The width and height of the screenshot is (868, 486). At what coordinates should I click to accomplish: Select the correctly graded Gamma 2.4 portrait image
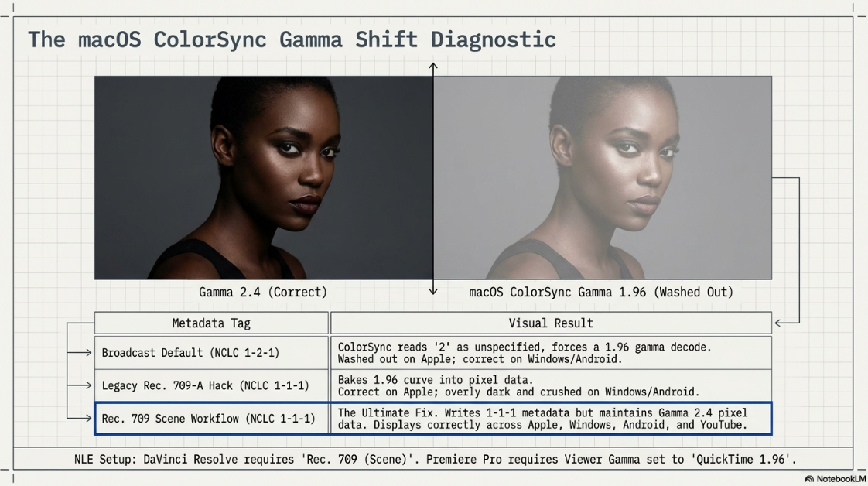point(264,178)
